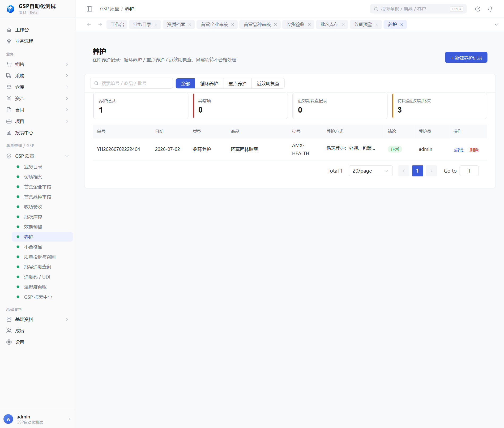
Task: Collapse the GSP 质量 menu
Action: (38, 156)
